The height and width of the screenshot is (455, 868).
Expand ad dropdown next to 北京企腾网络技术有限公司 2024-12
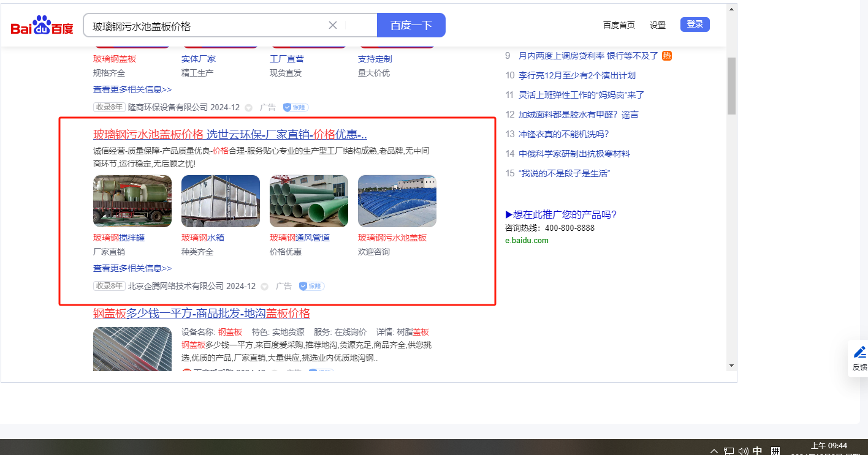(x=264, y=287)
